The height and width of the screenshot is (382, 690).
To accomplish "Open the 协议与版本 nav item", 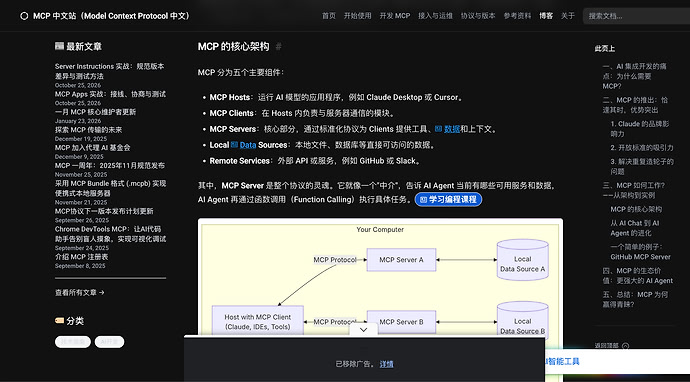I will [478, 16].
